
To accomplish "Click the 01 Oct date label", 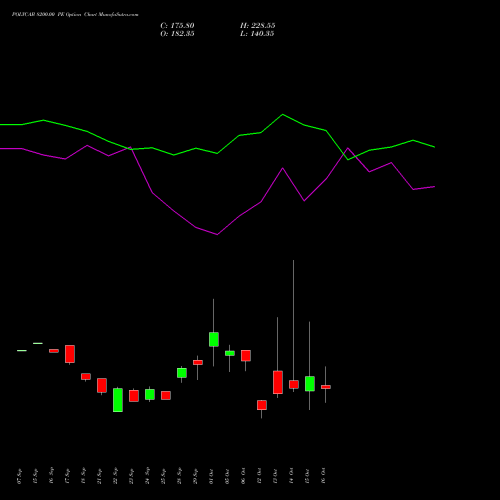I will (x=211, y=476).
